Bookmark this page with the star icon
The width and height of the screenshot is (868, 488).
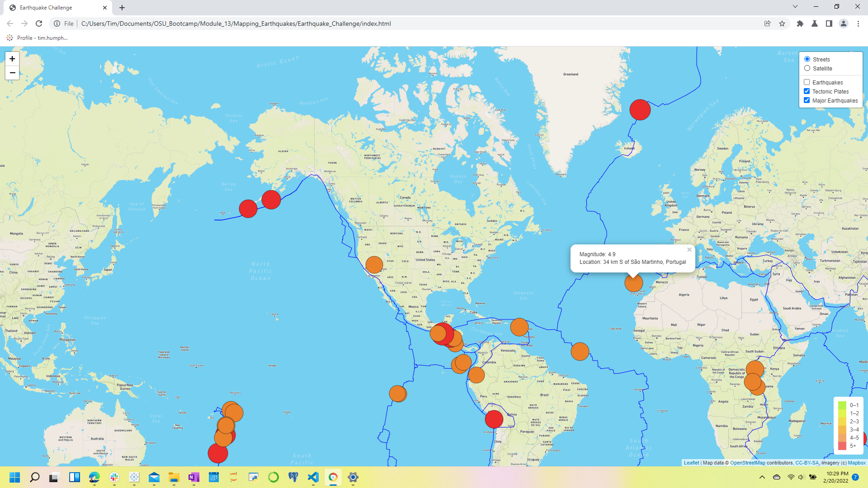pyautogui.click(x=782, y=23)
